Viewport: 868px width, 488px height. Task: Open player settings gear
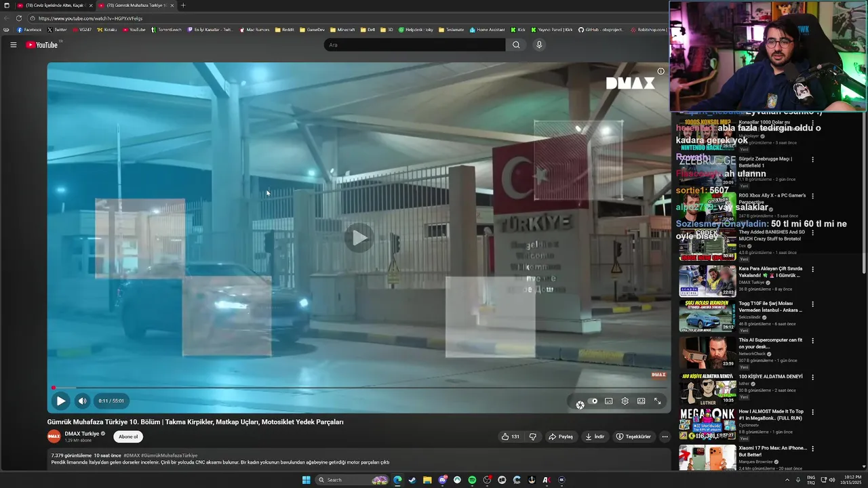point(625,401)
